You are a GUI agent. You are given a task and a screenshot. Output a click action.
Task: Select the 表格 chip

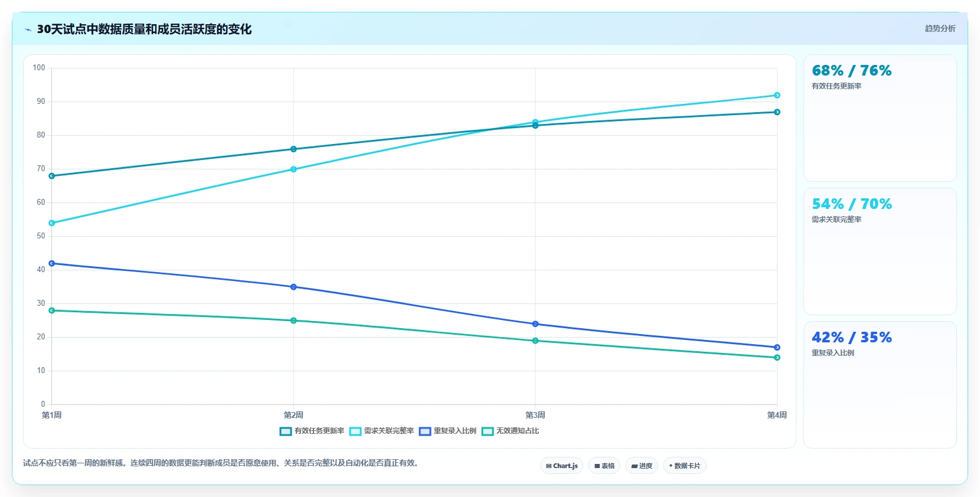pyautogui.click(x=604, y=466)
